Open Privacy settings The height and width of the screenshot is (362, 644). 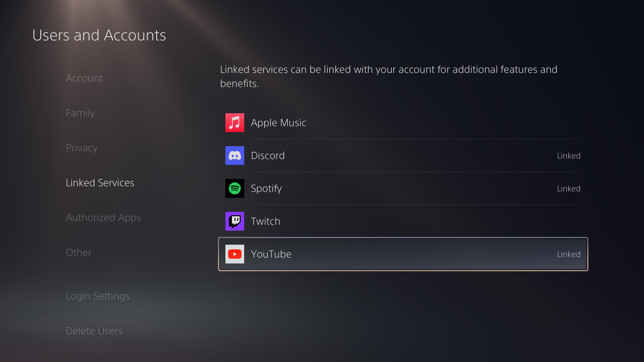(81, 147)
